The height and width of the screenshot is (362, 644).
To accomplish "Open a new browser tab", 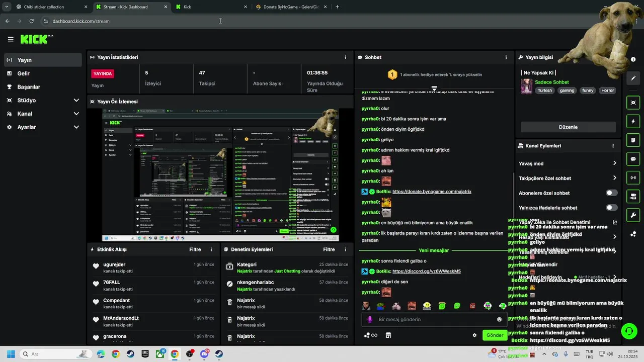I will click(337, 7).
